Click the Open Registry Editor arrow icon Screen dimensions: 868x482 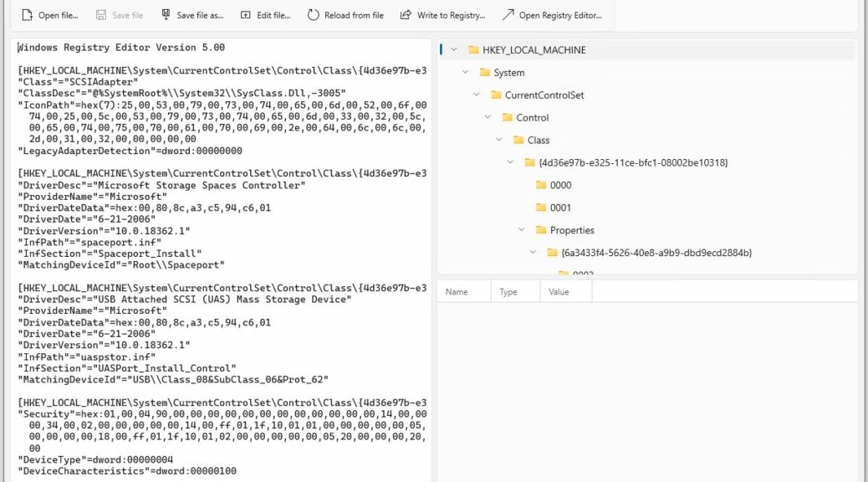pos(508,15)
